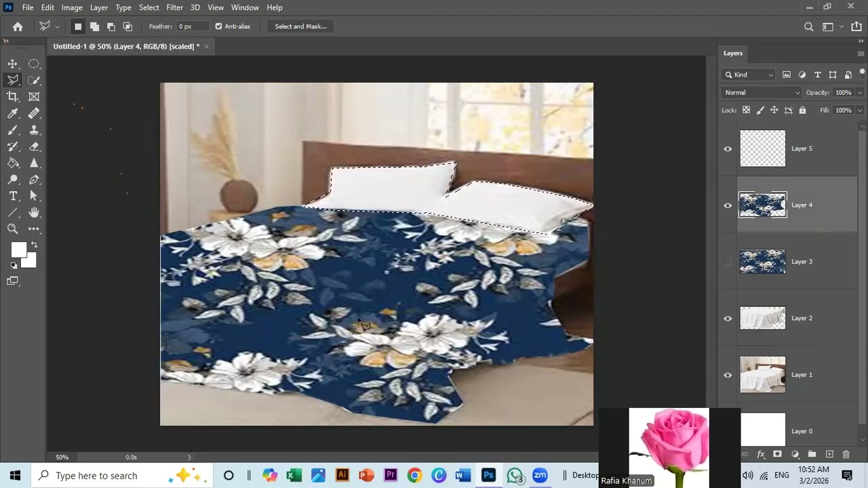
Task: Toggle lock image pixels brush icon
Action: click(x=760, y=110)
